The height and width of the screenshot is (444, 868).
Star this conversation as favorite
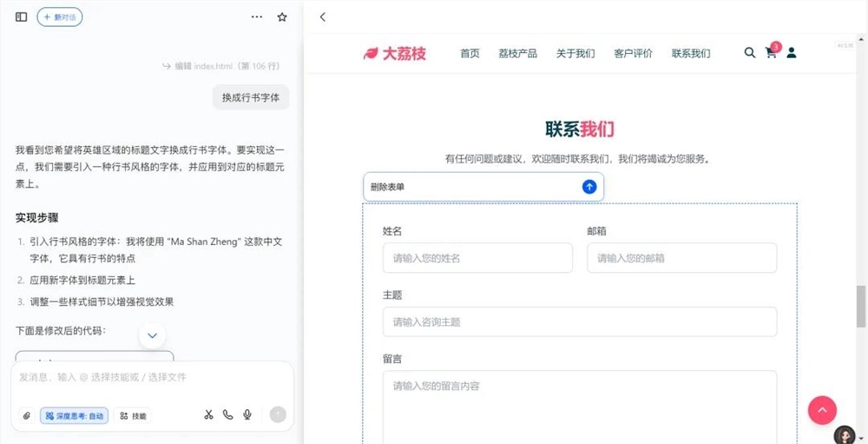282,17
